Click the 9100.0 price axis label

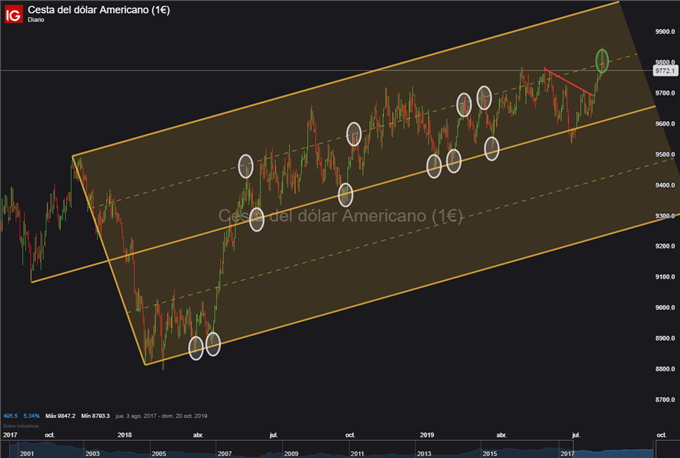pyautogui.click(x=665, y=277)
